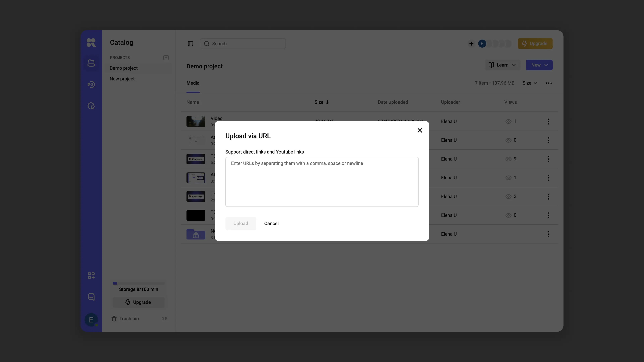Viewport: 644px width, 362px height.
Task: Open the folder item thumbnail
Action: (x=196, y=234)
